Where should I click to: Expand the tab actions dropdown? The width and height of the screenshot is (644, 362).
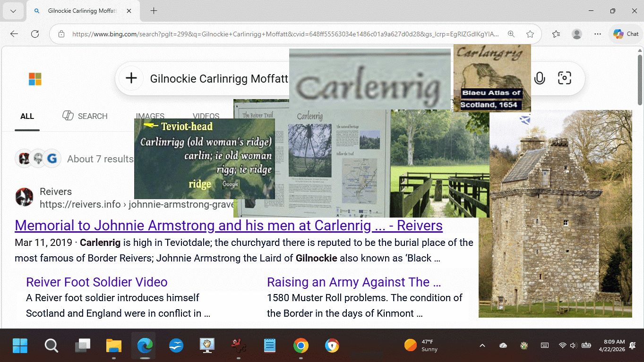[x=13, y=11]
